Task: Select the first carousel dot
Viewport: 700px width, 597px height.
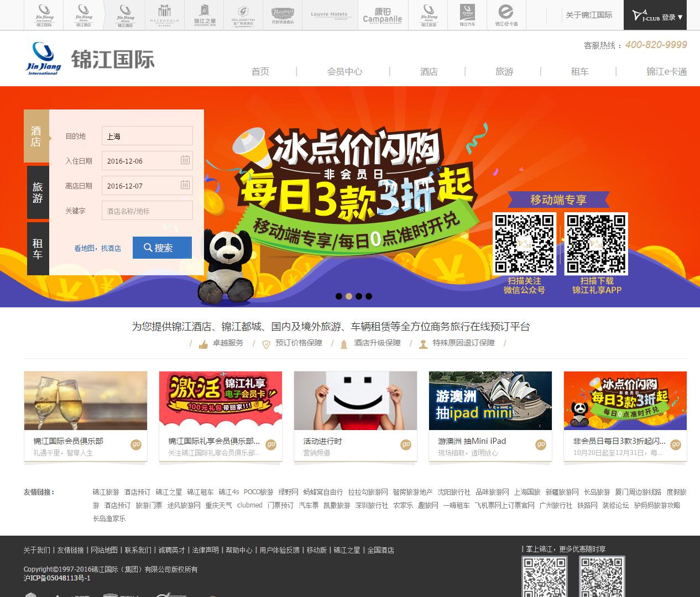Action: point(339,296)
